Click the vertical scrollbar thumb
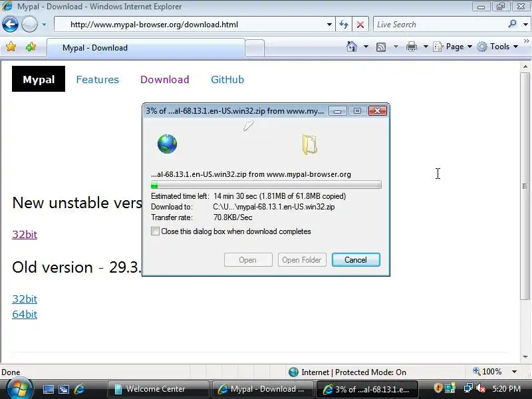 tap(525, 186)
